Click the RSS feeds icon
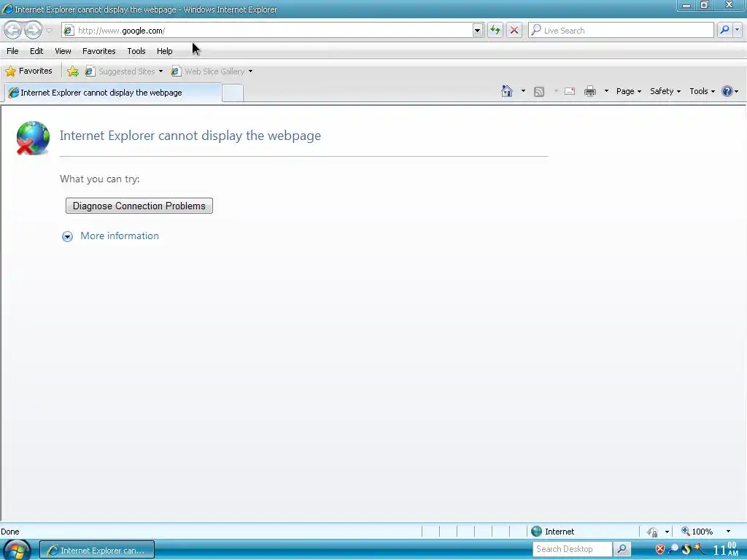Viewport: 747px width, 560px height. point(539,91)
